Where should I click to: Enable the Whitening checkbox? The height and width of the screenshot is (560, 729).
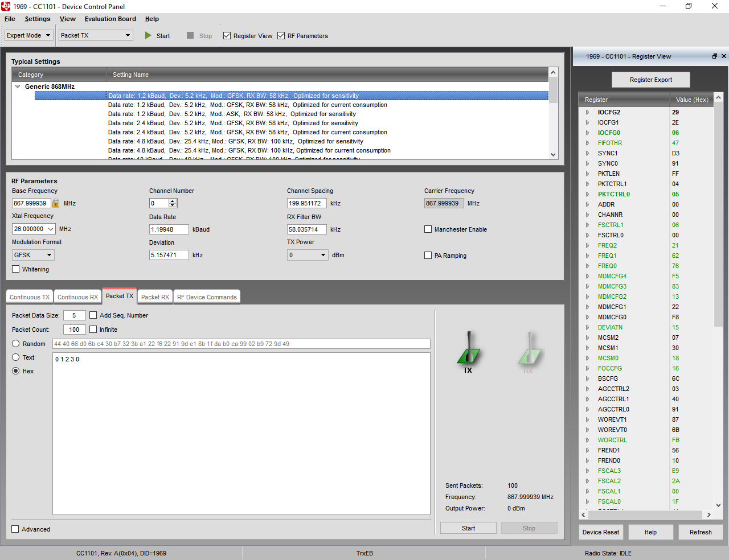point(15,269)
